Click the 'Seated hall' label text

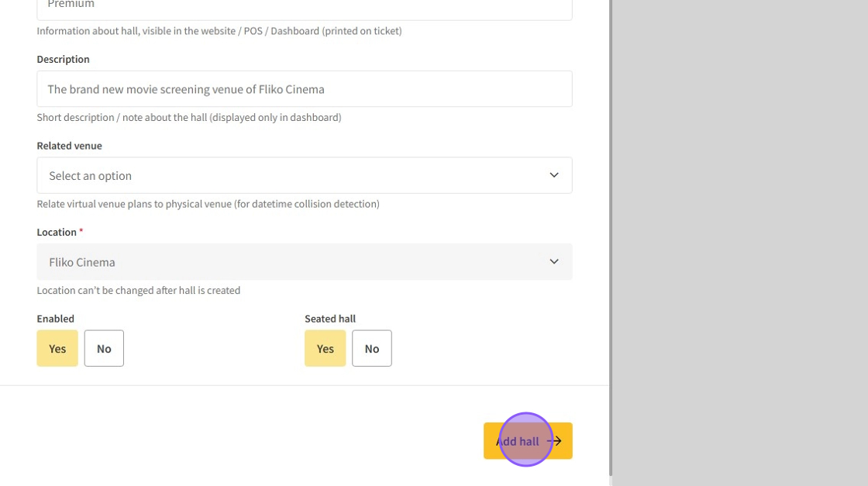330,319
